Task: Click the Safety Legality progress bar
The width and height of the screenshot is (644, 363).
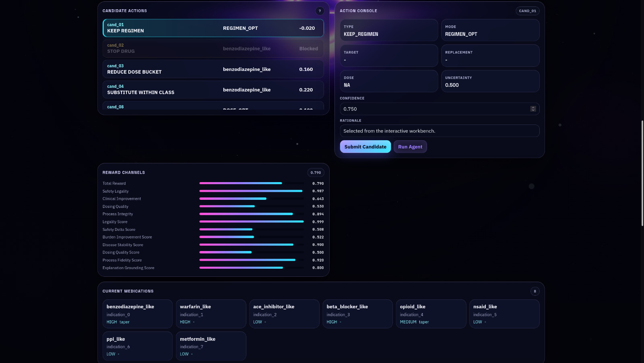Action: pos(252,191)
